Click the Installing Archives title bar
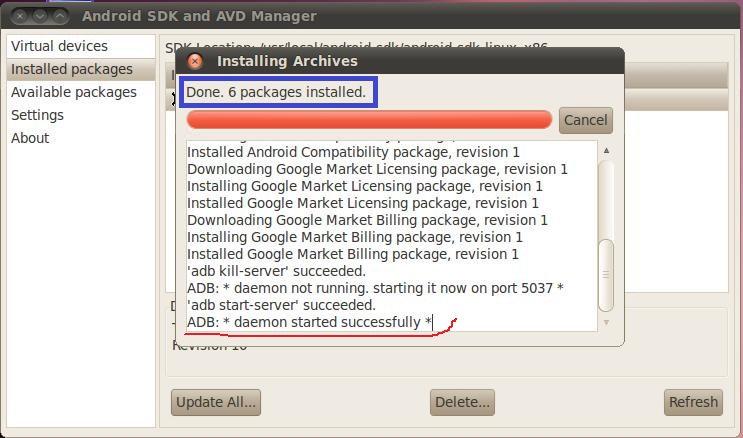The width and height of the screenshot is (743, 438). click(400, 61)
